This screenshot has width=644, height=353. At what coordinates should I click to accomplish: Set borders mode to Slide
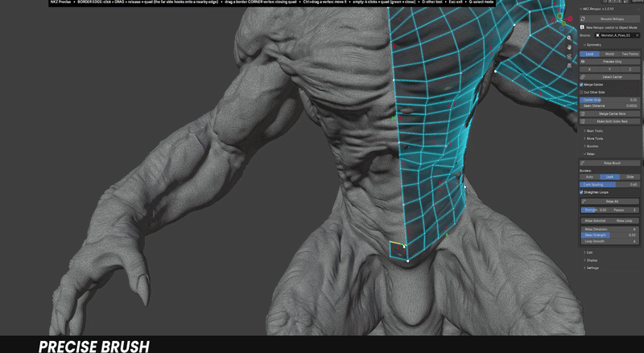[x=630, y=177]
